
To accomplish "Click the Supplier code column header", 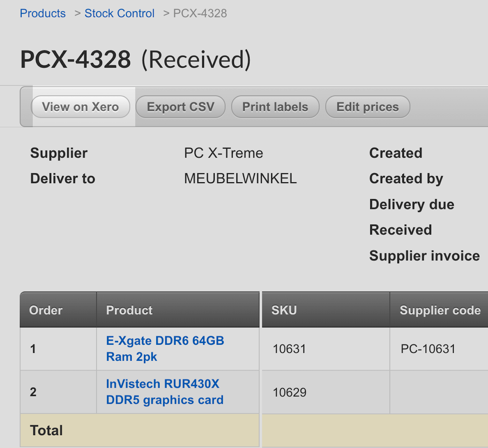I will click(440, 310).
